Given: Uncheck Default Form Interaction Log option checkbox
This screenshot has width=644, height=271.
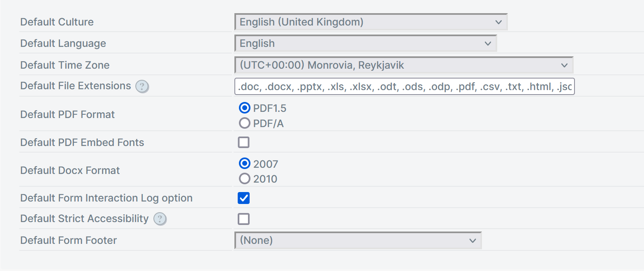Looking at the screenshot, I should (x=244, y=198).
